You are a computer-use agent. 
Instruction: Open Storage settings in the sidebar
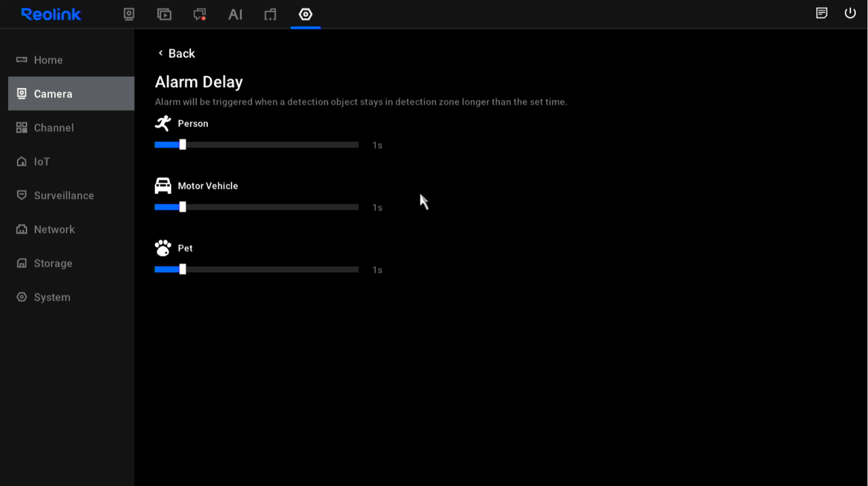71,263
